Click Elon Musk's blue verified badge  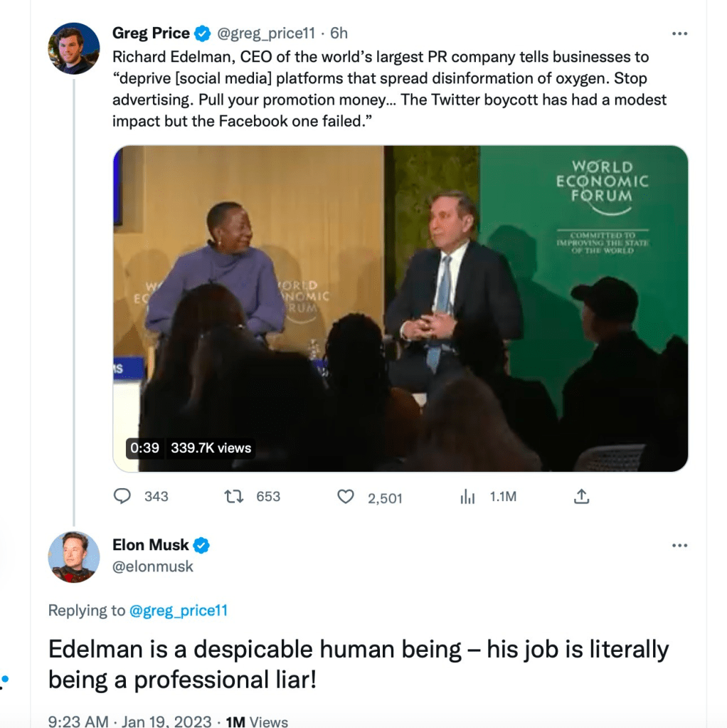[202, 545]
